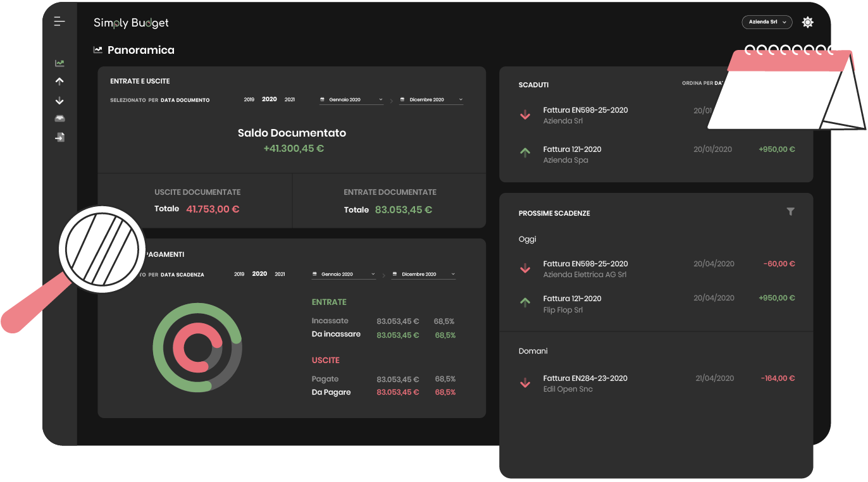This screenshot has height=482, width=868.
Task: Click red down arrow of Scaduti Azienda Srl invoice
Action: tap(524, 115)
